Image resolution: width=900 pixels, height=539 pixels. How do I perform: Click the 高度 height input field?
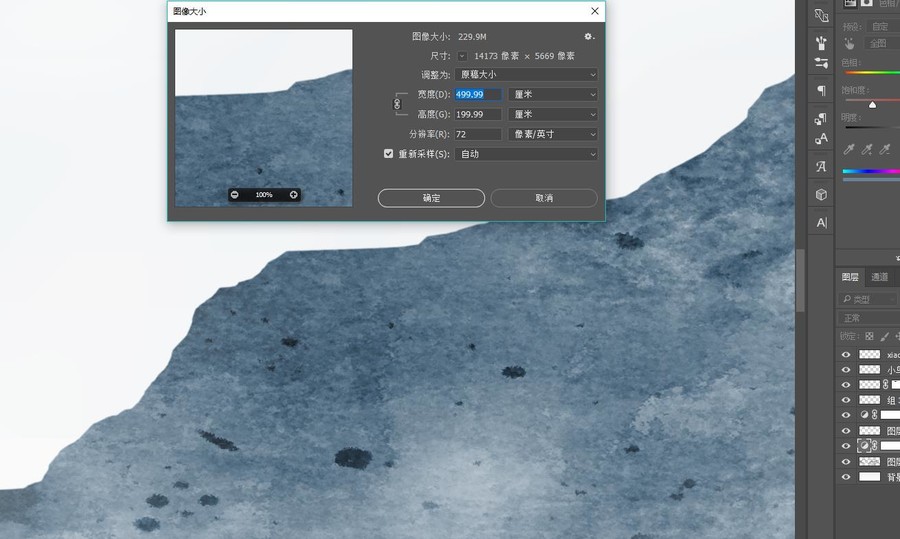[478, 114]
